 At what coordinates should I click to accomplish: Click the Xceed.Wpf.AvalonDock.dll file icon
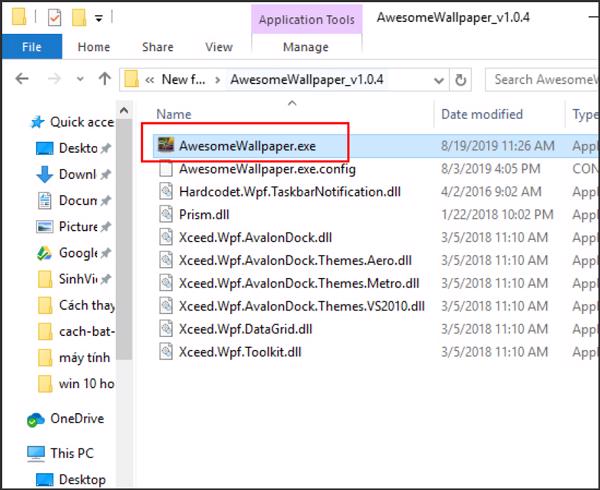pyautogui.click(x=166, y=237)
